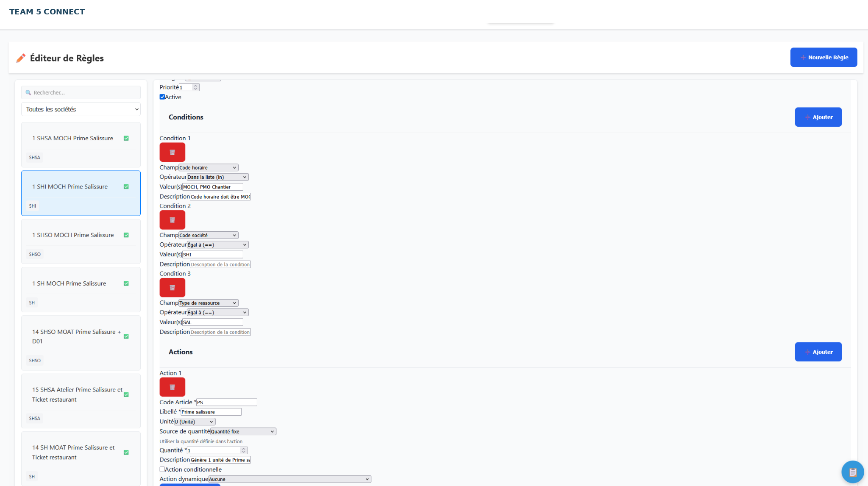Open Condition 2 Champ dropdown Code société

pyautogui.click(x=208, y=235)
